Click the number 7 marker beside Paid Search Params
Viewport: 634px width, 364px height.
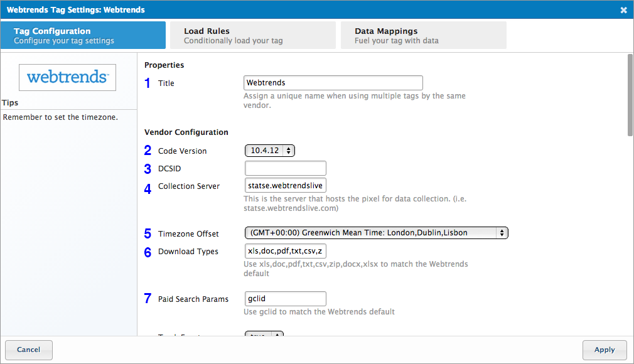click(x=148, y=299)
